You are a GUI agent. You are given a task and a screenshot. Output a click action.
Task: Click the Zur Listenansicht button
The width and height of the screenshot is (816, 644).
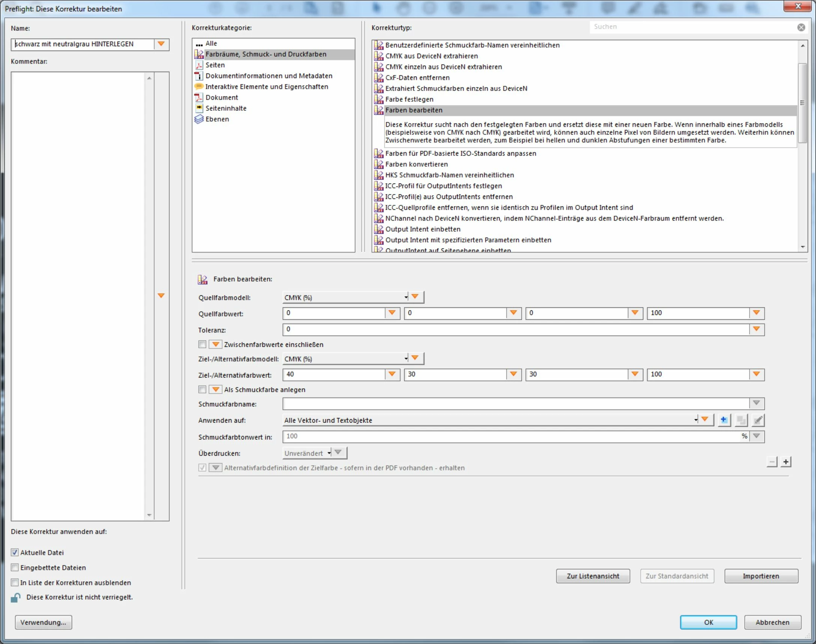pos(593,576)
